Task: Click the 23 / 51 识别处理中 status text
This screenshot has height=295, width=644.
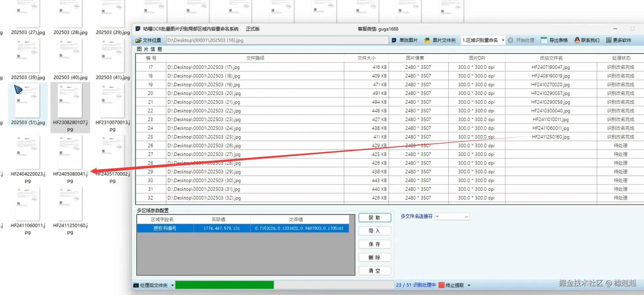Action: [416, 285]
